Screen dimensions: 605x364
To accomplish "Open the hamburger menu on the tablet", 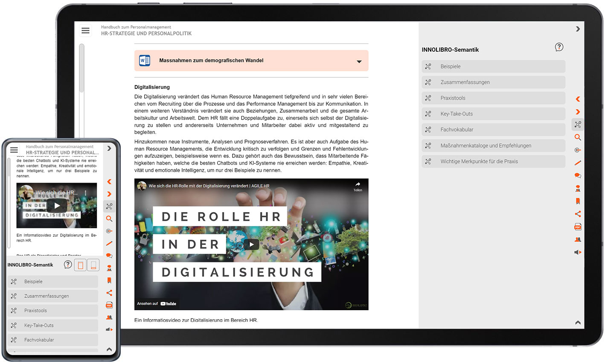I will [85, 30].
